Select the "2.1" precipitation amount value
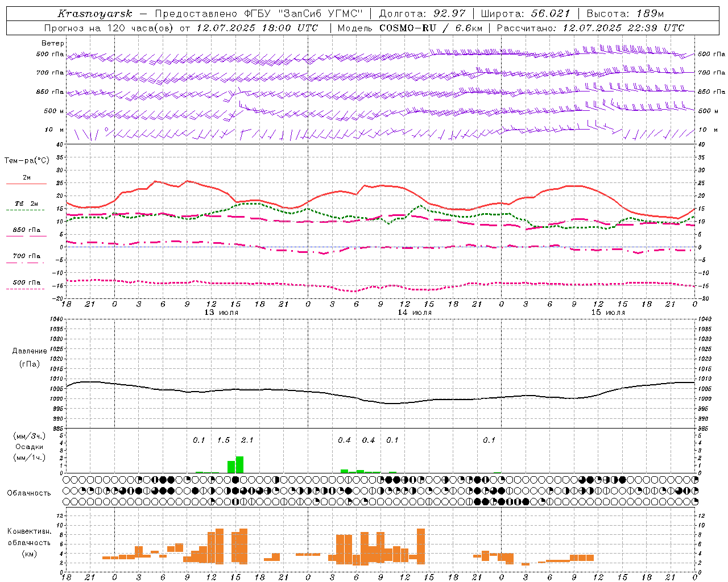 (x=247, y=440)
